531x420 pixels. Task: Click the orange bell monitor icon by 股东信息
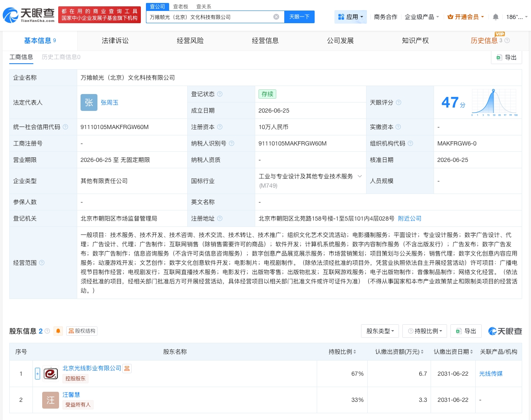(x=58, y=331)
